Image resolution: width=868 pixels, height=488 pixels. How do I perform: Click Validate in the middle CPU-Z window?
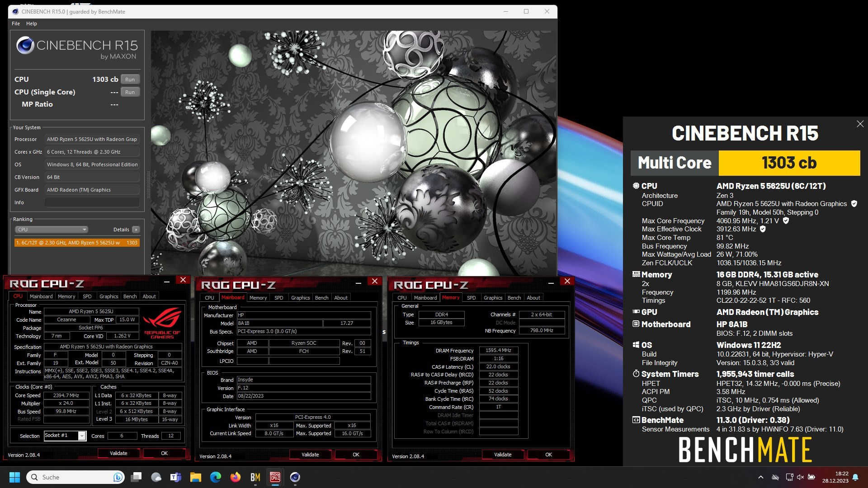point(310,455)
